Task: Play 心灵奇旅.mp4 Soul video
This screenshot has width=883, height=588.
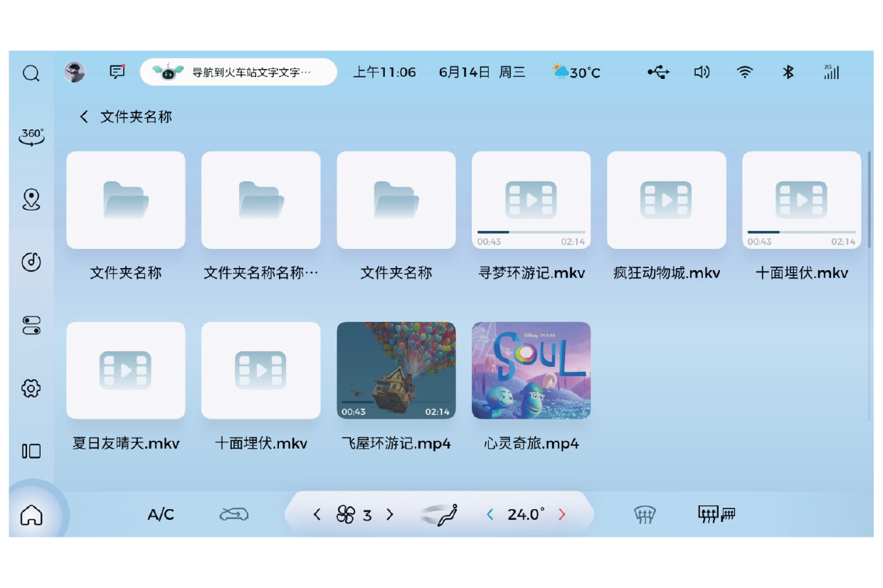Action: coord(532,370)
